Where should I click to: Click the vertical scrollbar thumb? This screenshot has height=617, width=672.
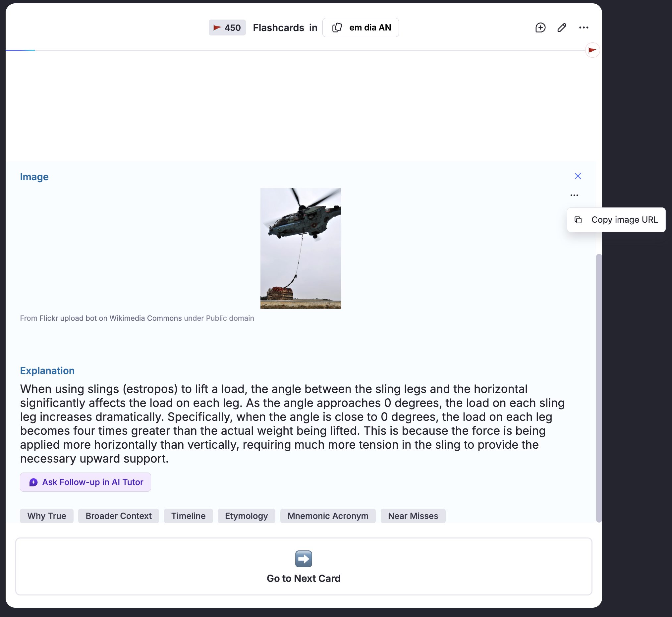tap(599, 388)
